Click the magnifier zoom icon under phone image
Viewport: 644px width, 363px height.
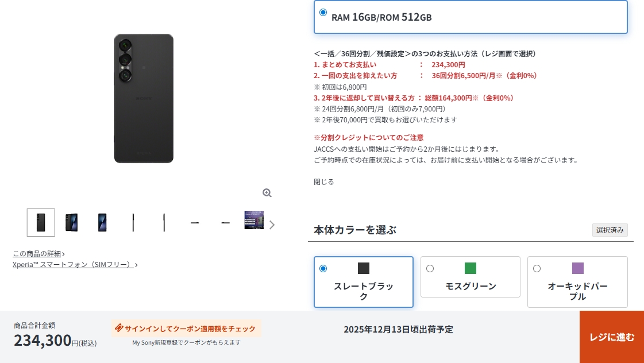[267, 192]
